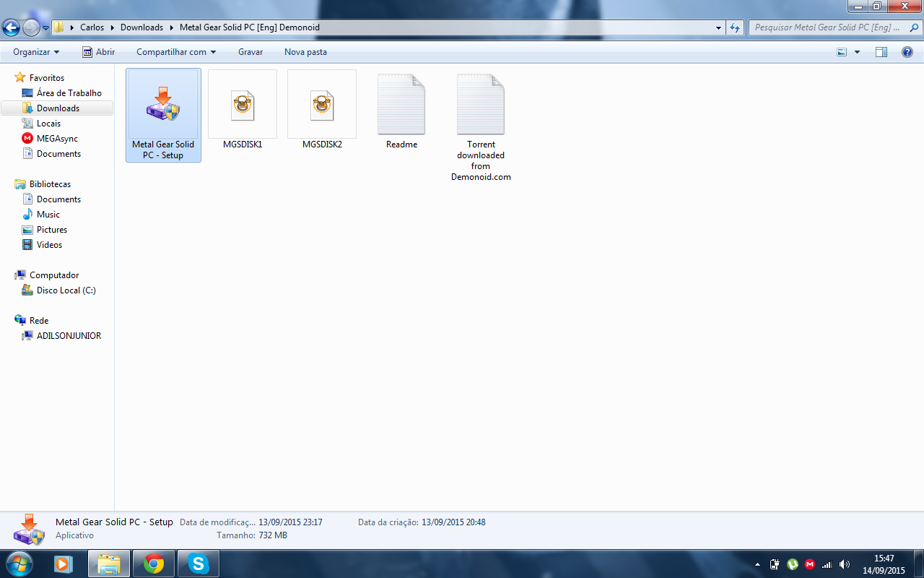Open the Compartilhar com dropdown
Image resolution: width=924 pixels, height=578 pixels.
click(x=176, y=52)
